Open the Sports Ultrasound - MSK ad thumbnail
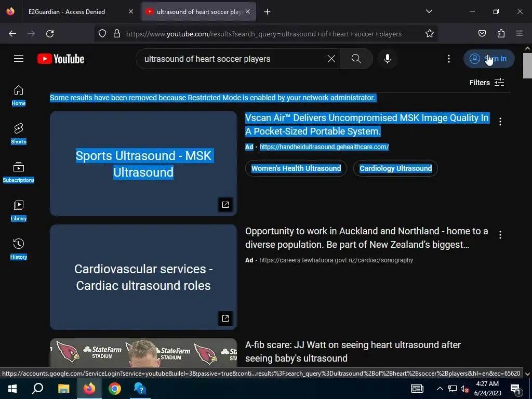This screenshot has width=532, height=399. [x=143, y=164]
